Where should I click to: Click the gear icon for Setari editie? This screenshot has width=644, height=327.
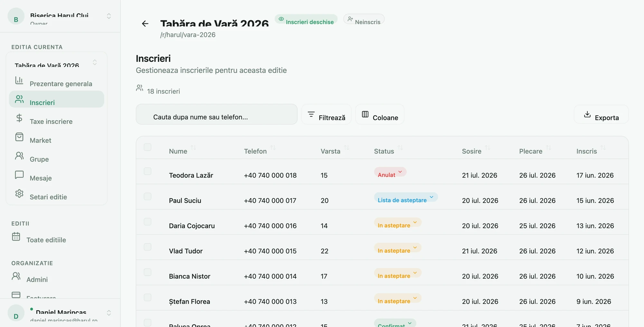19,194
